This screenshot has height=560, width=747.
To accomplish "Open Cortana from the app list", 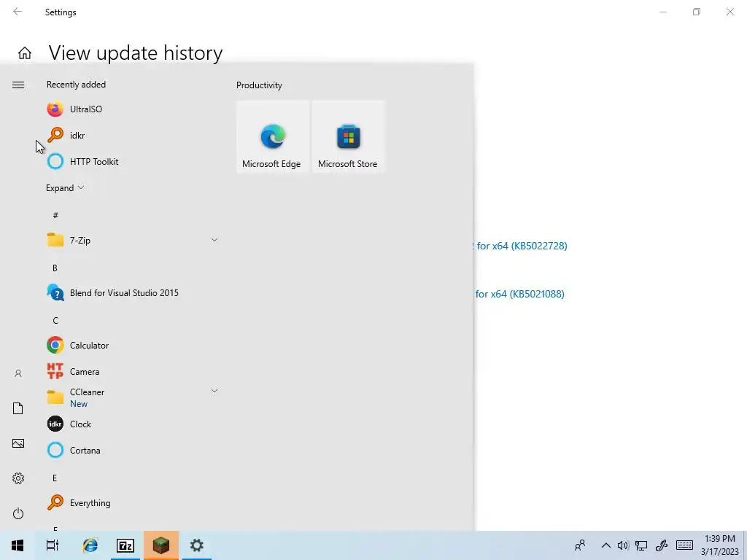I will coord(132,450).
